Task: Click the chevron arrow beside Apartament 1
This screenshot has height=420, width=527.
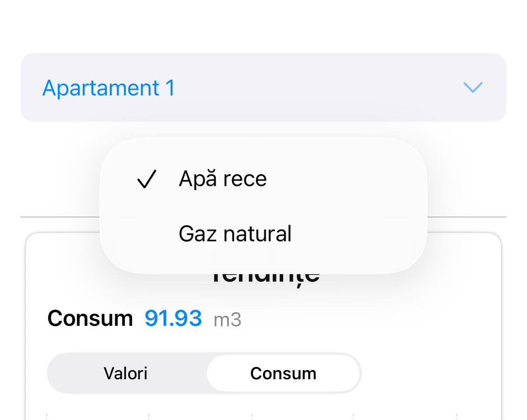Action: [x=473, y=87]
